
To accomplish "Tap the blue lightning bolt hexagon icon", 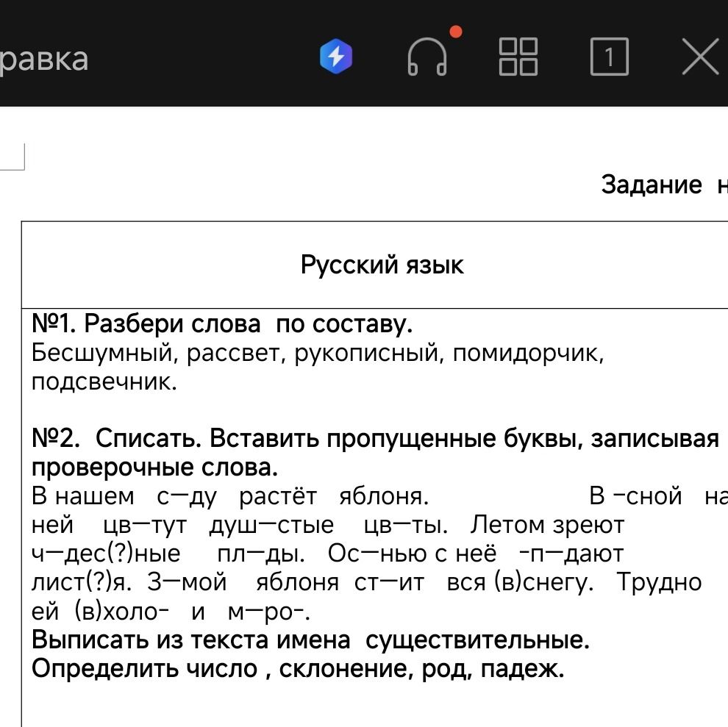I will coord(335,57).
